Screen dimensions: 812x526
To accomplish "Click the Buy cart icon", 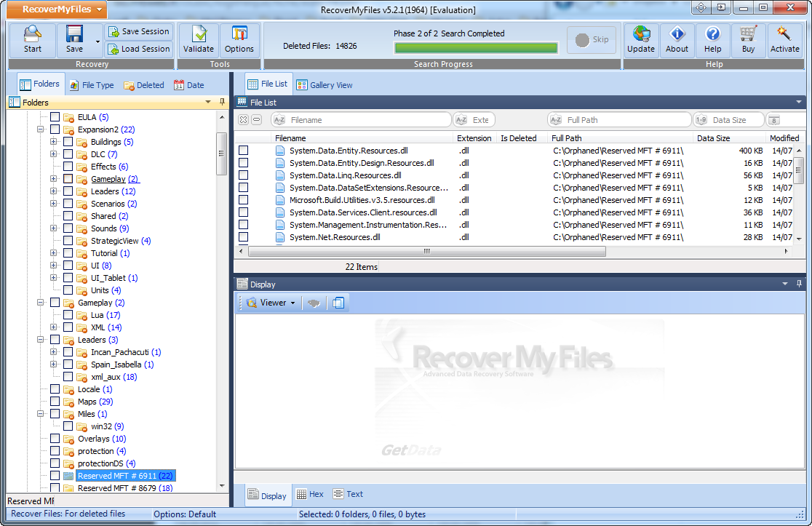I will [748, 34].
